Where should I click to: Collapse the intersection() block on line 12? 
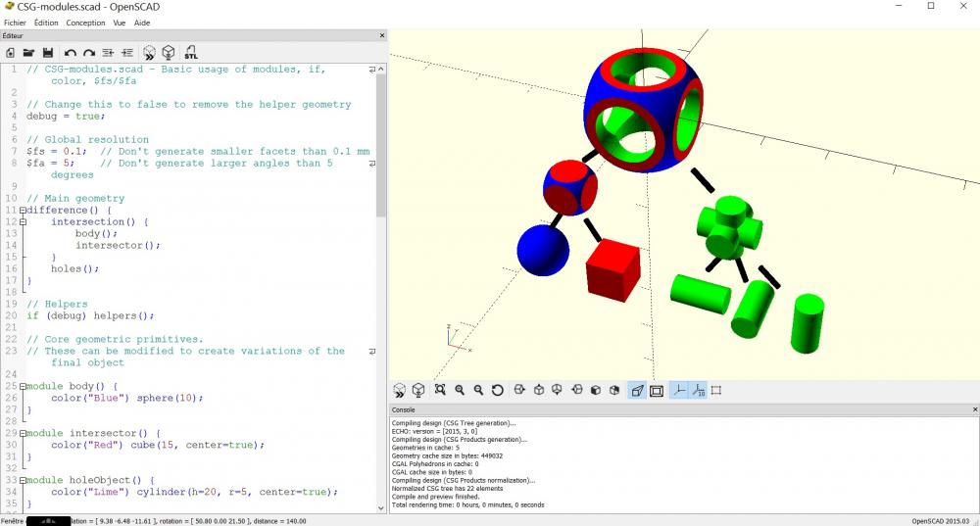tap(23, 221)
